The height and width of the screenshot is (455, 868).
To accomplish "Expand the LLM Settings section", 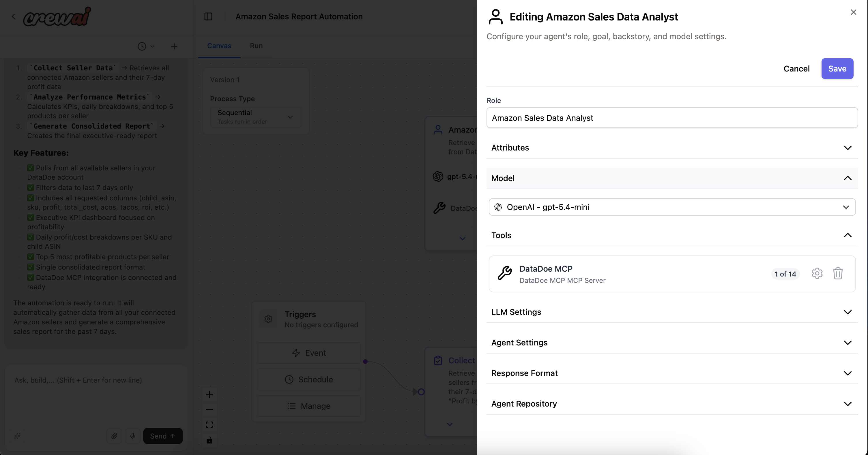I will point(672,312).
